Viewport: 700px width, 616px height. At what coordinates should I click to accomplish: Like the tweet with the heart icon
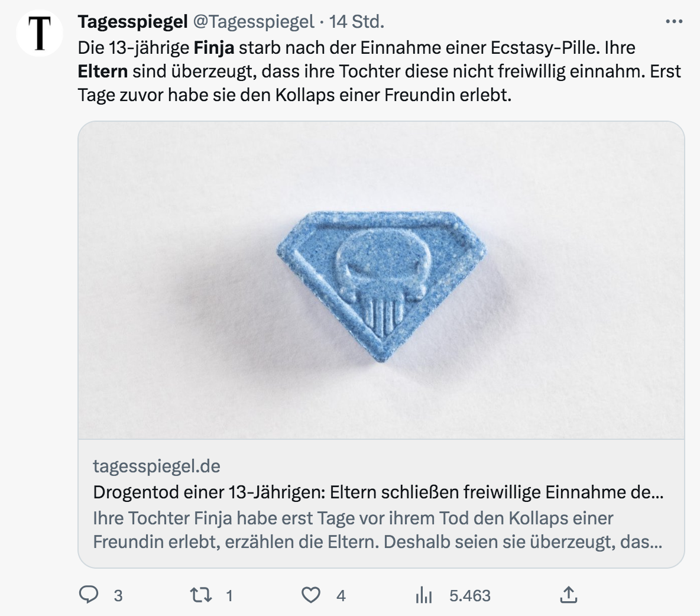coord(311,595)
